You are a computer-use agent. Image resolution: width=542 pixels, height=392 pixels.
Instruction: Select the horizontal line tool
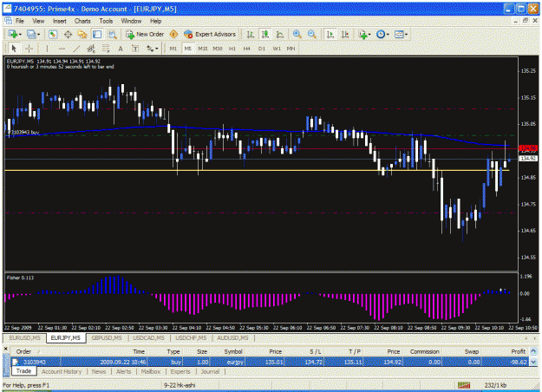[62, 49]
